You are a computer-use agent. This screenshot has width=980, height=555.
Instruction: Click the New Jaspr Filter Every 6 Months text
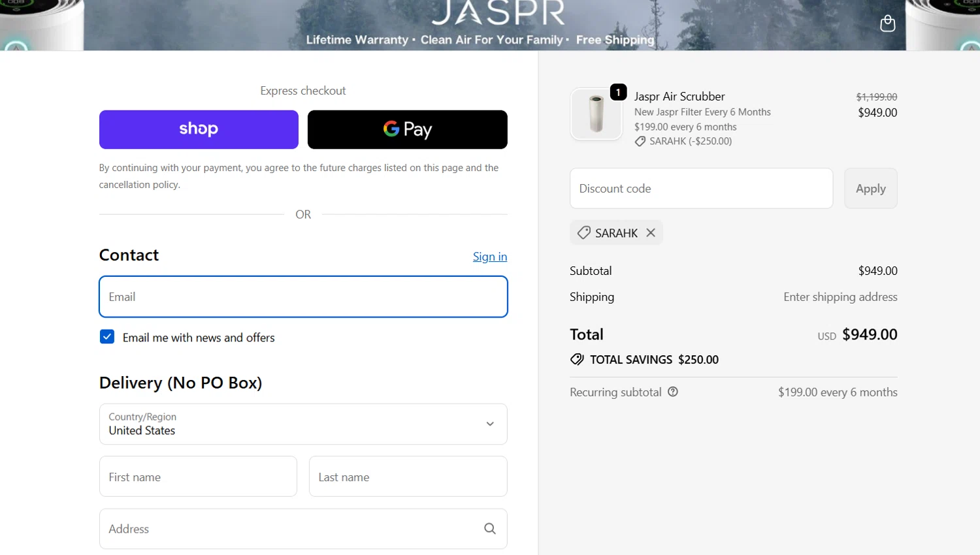702,112
